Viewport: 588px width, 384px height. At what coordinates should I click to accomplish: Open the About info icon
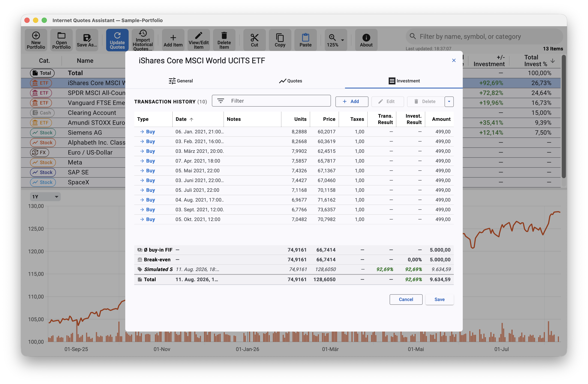coord(366,40)
